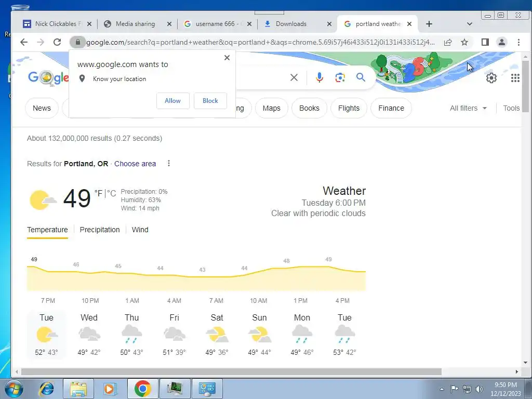Submit search with magnifier icon

(x=361, y=77)
